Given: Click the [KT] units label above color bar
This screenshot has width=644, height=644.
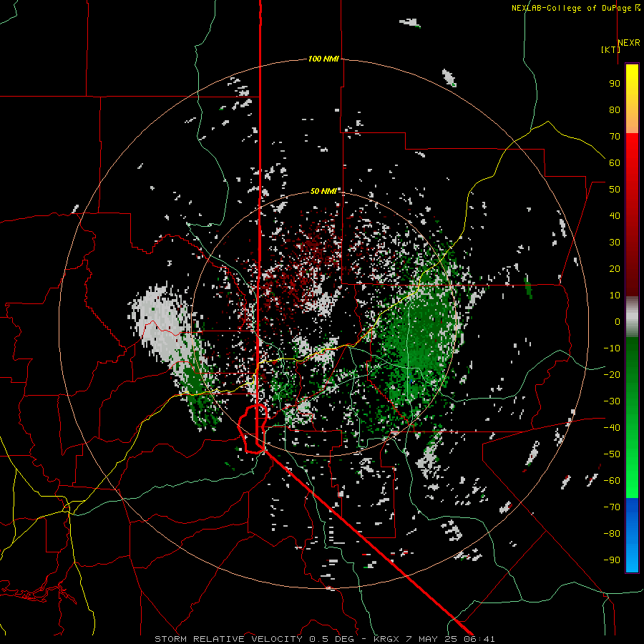Looking at the screenshot, I should pos(611,49).
